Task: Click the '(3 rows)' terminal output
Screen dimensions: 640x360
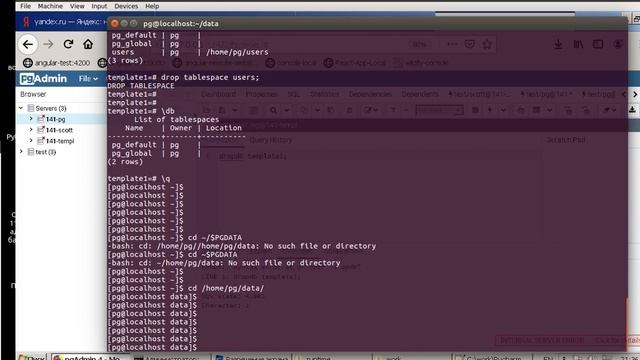Action: (x=125, y=60)
